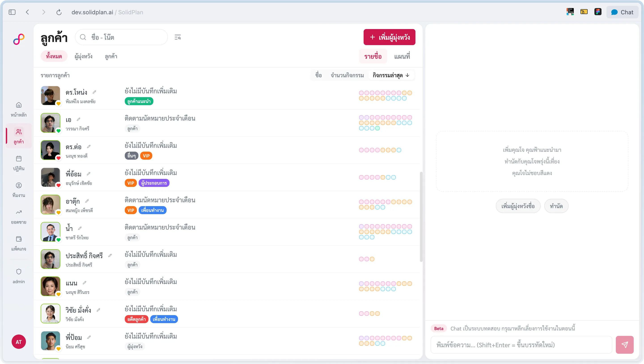This screenshot has width=644, height=364.
Task: Click the เพิ่มผู้มุ่งหวัง button
Action: (x=389, y=37)
